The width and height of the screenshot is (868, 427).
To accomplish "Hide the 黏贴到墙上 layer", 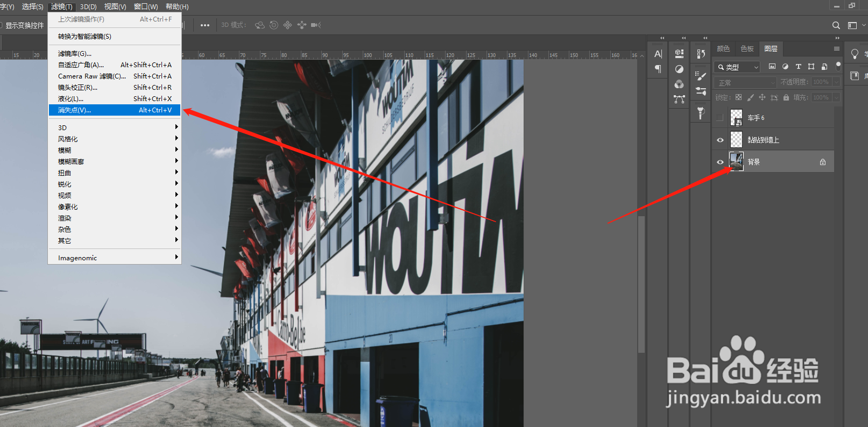I will click(x=720, y=140).
